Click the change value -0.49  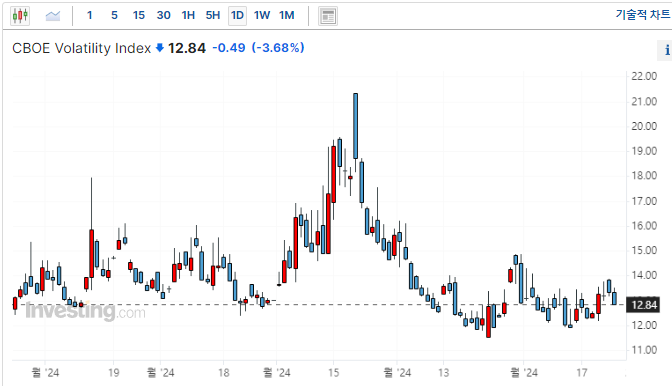[229, 48]
